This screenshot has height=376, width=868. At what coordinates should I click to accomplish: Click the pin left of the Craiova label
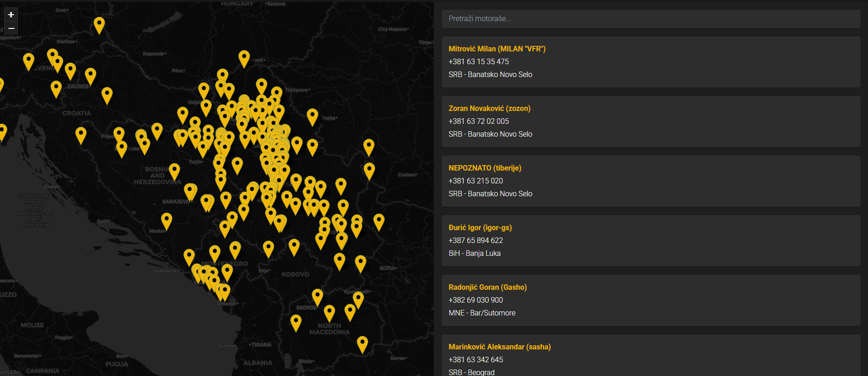[x=369, y=170]
